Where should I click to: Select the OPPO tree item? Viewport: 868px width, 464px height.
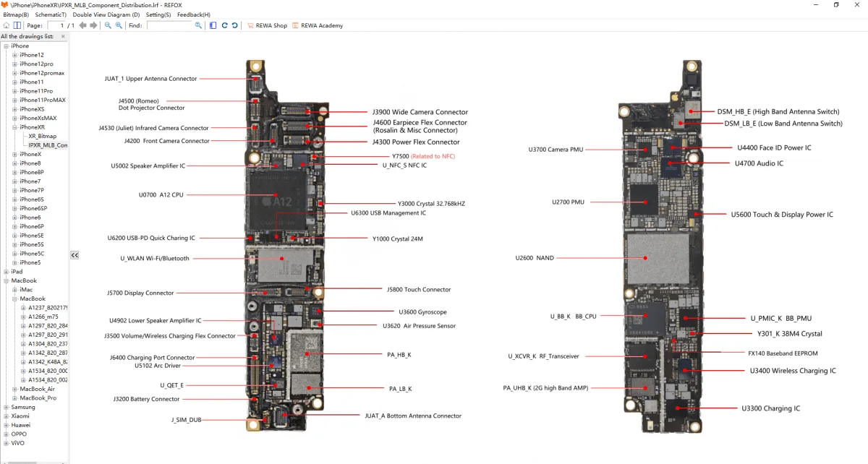point(19,434)
